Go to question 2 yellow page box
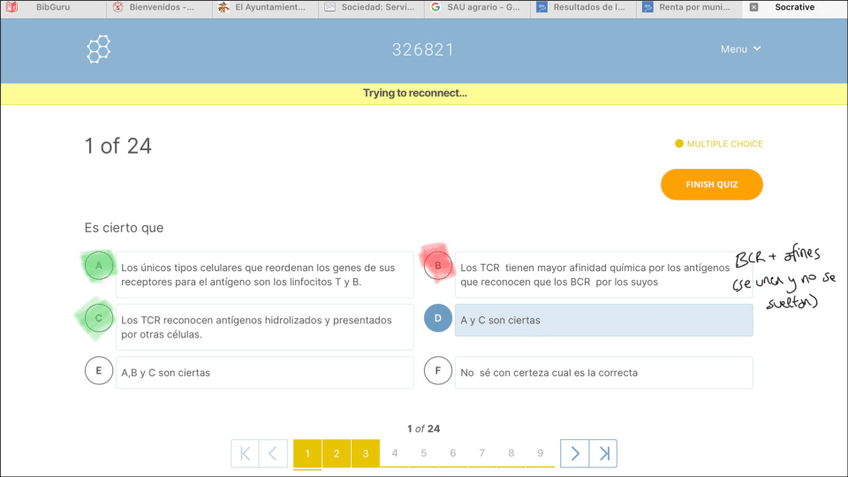This screenshot has width=848, height=477. point(336,454)
